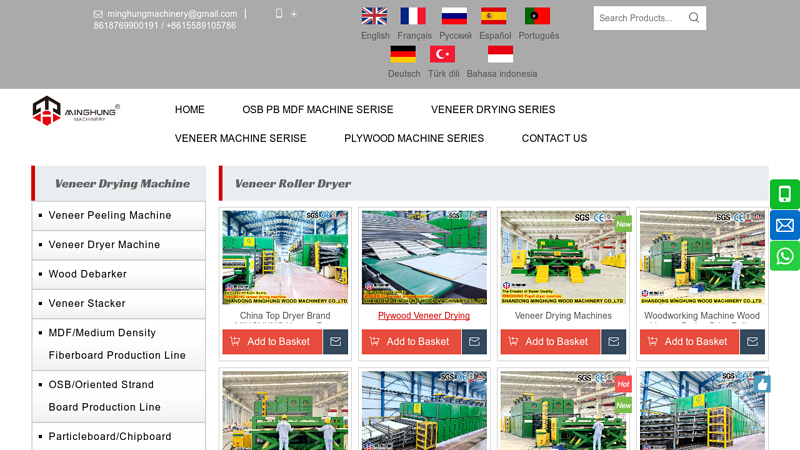Open the Plywood Veneer Drying product image
This screenshot has width=800, height=450.
(x=424, y=258)
